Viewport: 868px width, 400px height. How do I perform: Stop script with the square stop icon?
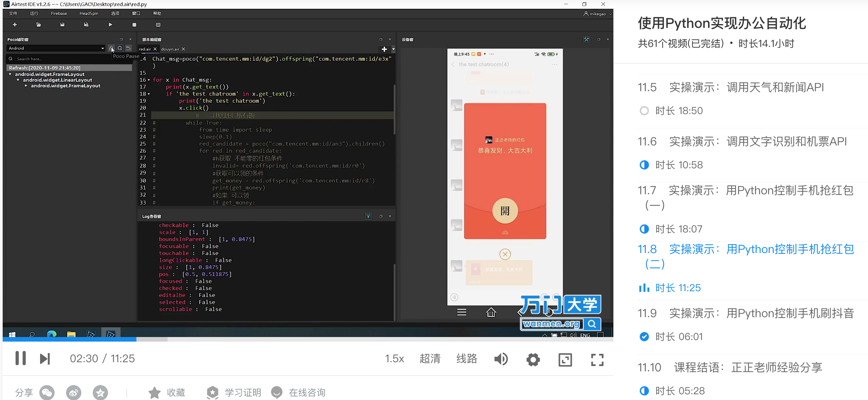click(x=134, y=25)
